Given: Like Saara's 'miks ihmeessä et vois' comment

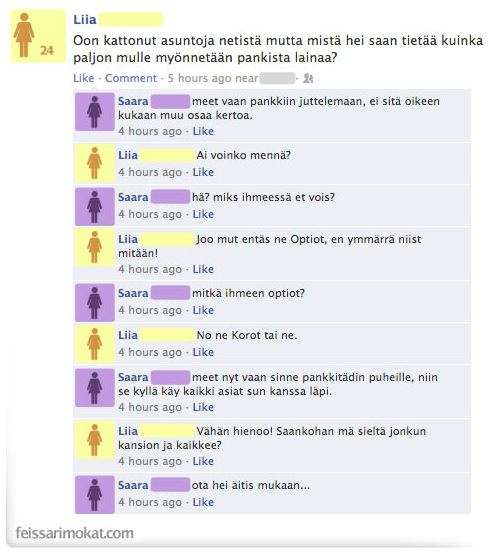Looking at the screenshot, I should pyautogui.click(x=203, y=214).
